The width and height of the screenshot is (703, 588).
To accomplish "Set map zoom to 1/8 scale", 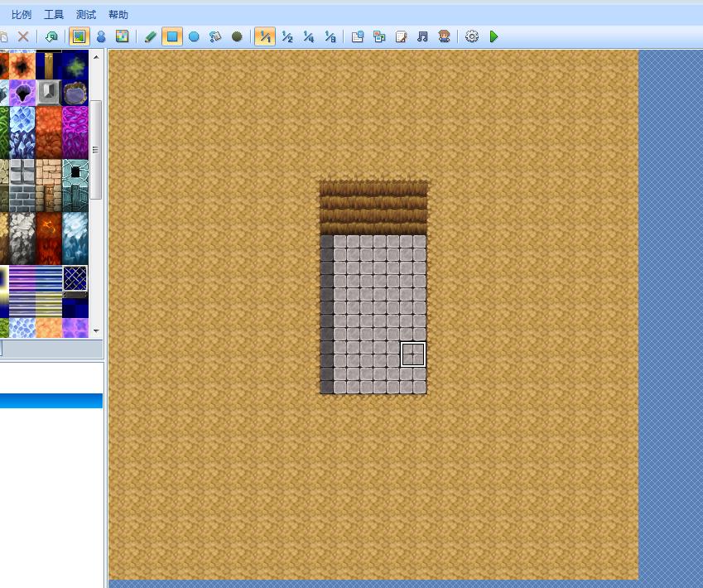I will (x=330, y=36).
